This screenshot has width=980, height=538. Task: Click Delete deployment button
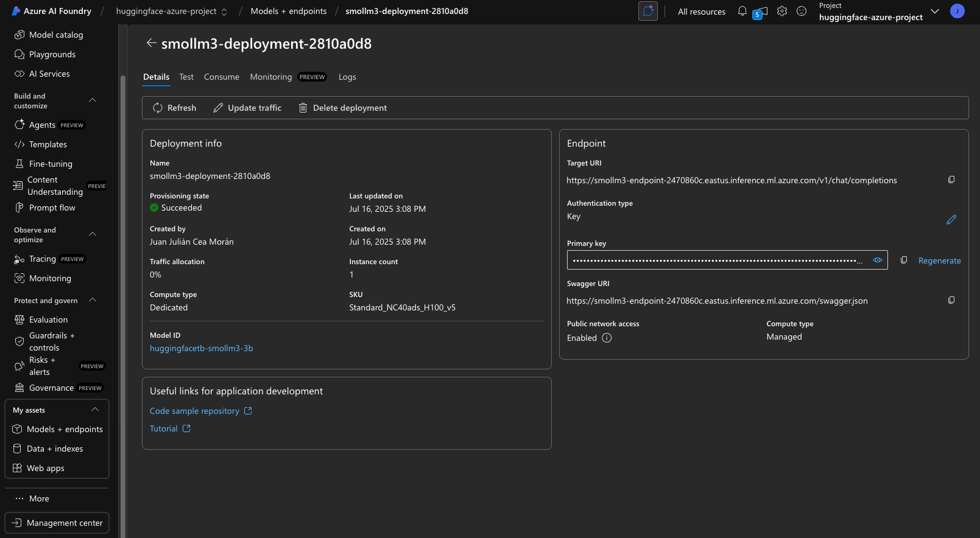[x=343, y=108]
